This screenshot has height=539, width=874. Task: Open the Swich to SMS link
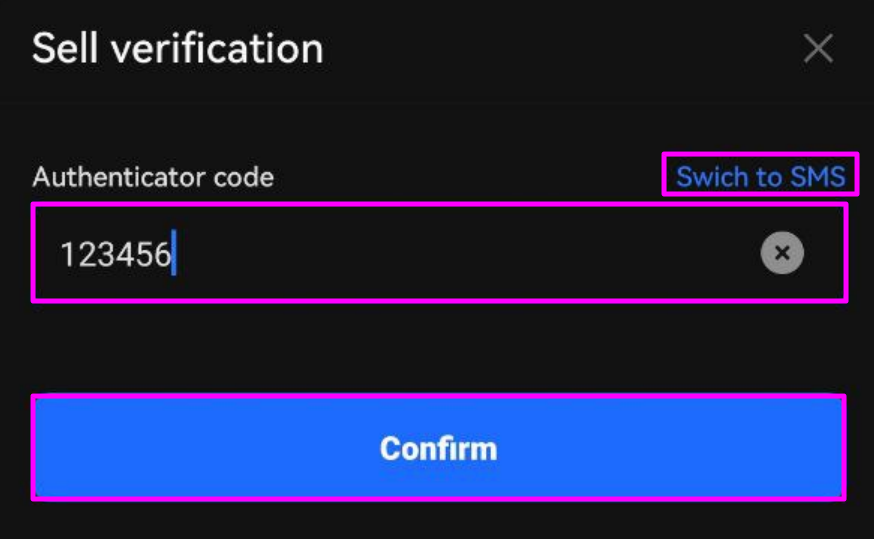760,177
